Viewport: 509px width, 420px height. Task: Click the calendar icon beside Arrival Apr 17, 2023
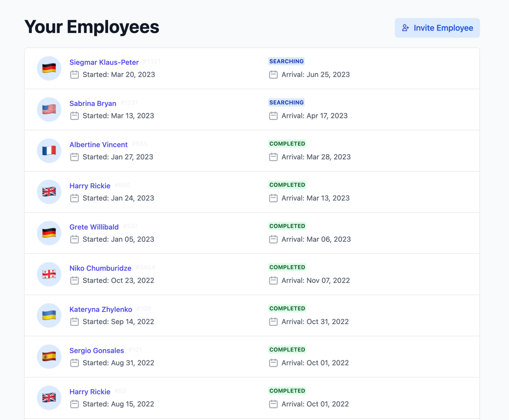pos(273,116)
